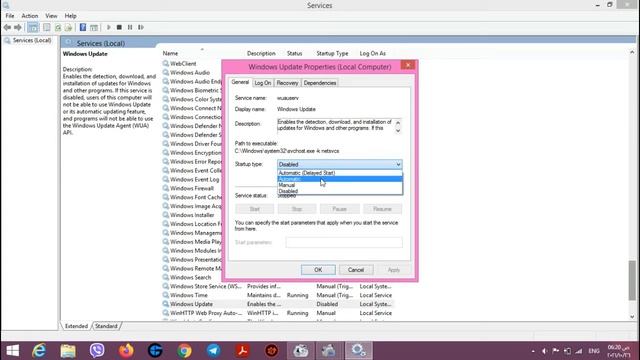Open Telegram from the taskbar
The image size is (640, 360).
213,351
